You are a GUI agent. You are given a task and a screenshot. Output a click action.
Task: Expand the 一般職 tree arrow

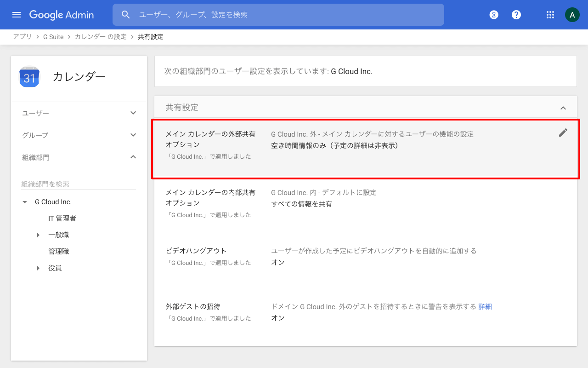coord(38,235)
